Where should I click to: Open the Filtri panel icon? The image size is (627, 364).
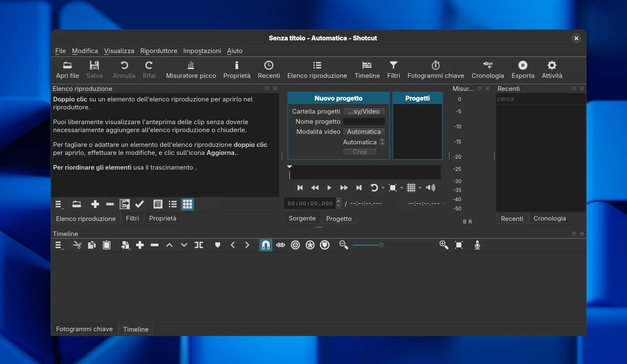(393, 69)
